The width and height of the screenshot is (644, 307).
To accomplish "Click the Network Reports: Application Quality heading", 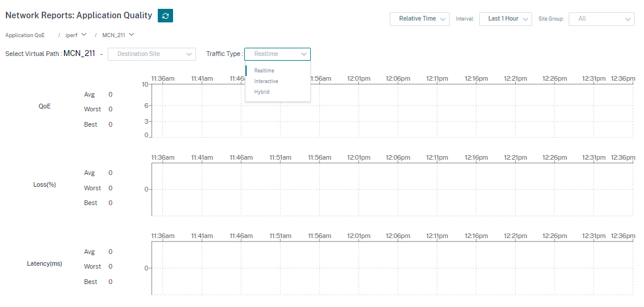I will point(78,16).
